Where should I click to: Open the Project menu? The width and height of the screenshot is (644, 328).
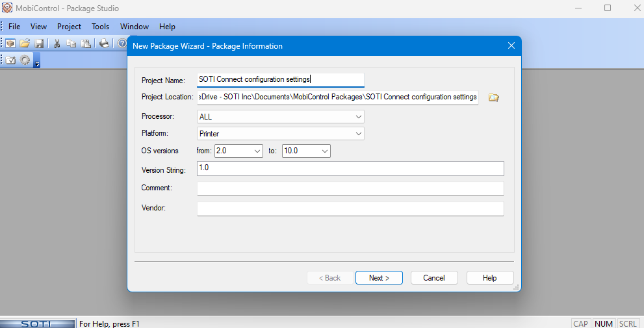coord(69,27)
